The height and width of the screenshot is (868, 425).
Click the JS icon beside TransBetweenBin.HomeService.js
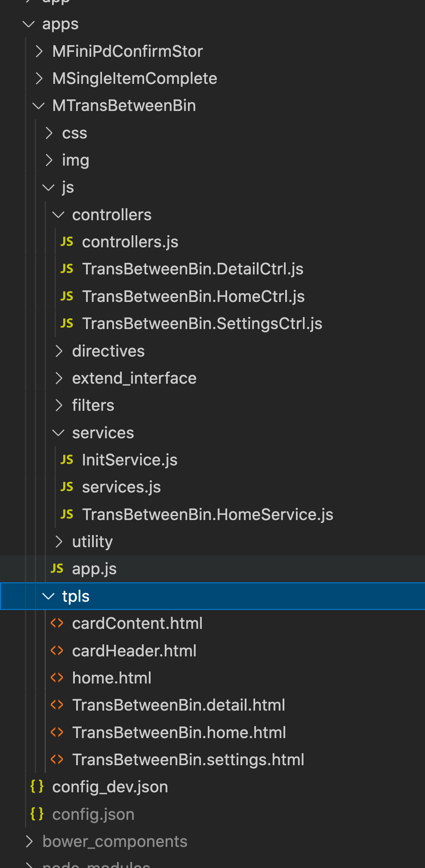tap(67, 514)
